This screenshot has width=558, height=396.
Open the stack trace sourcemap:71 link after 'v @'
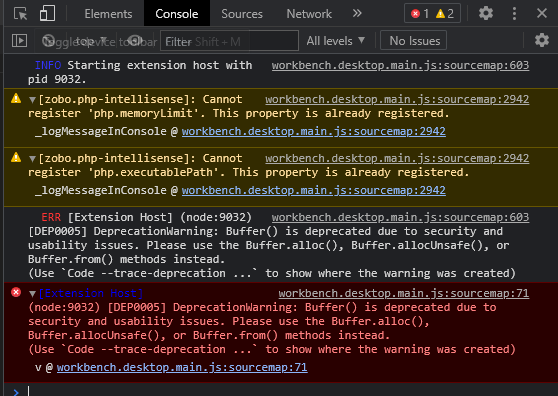(x=182, y=368)
